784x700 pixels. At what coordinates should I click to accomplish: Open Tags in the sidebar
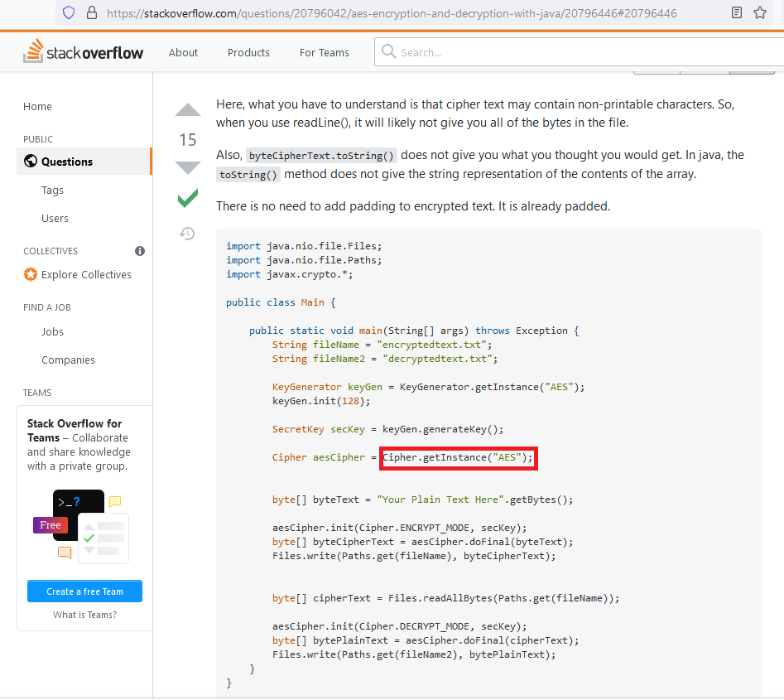[52, 191]
